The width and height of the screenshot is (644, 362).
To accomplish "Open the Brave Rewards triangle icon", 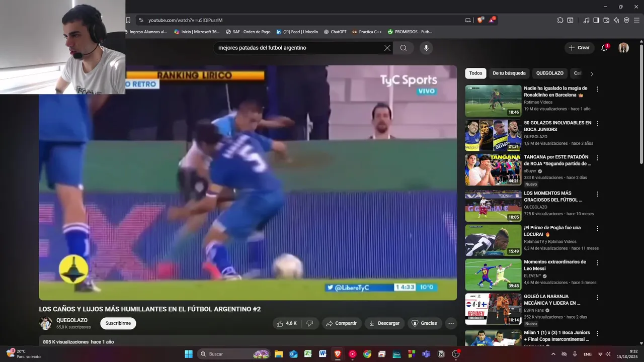I will pyautogui.click(x=492, y=20).
